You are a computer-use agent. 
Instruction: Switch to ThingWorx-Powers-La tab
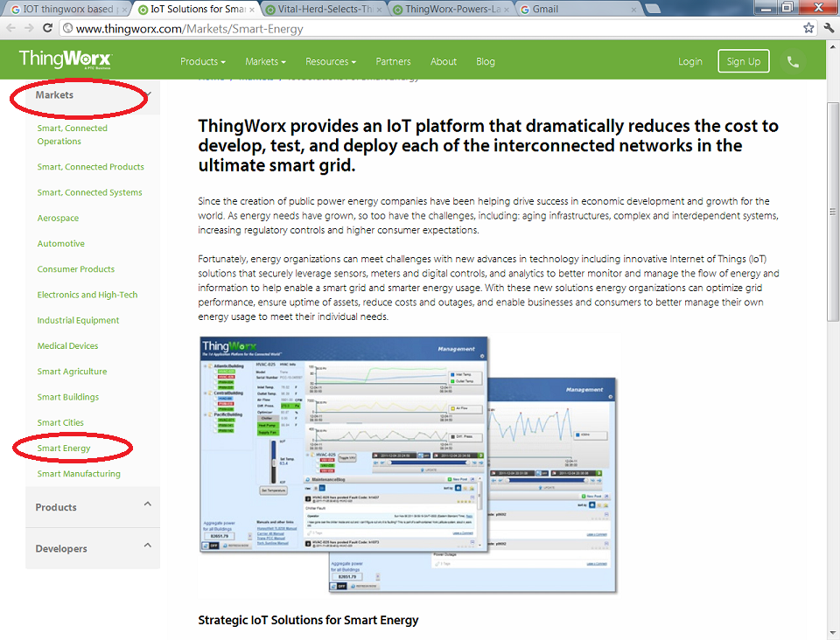452,9
